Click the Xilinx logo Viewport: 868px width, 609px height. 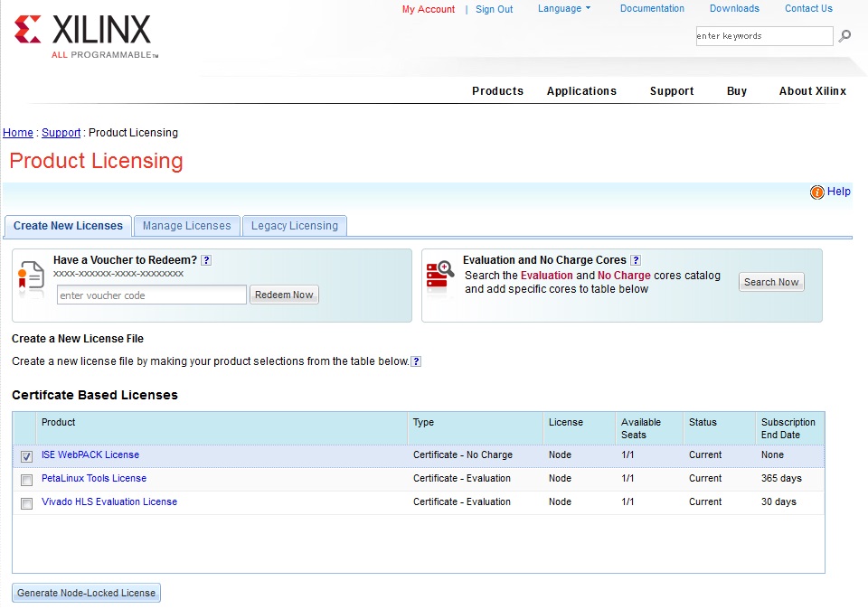point(86,36)
